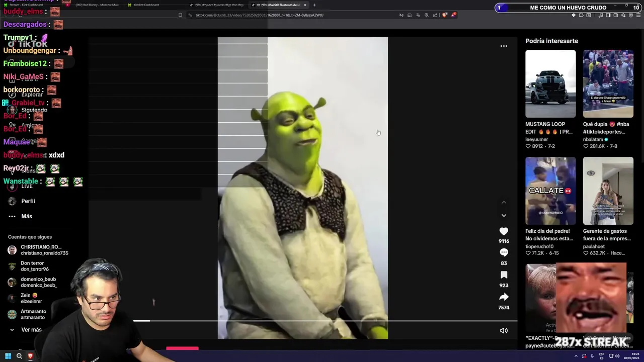Open MUSTANG LOOP EDIT recommended video thumbnail
Screen dimensions: 644x362
(550, 83)
